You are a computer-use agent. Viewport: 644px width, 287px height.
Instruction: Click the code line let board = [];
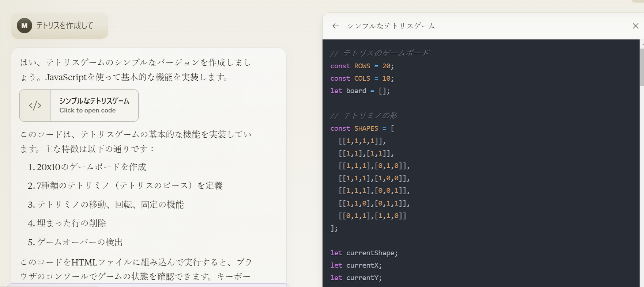[x=360, y=91]
